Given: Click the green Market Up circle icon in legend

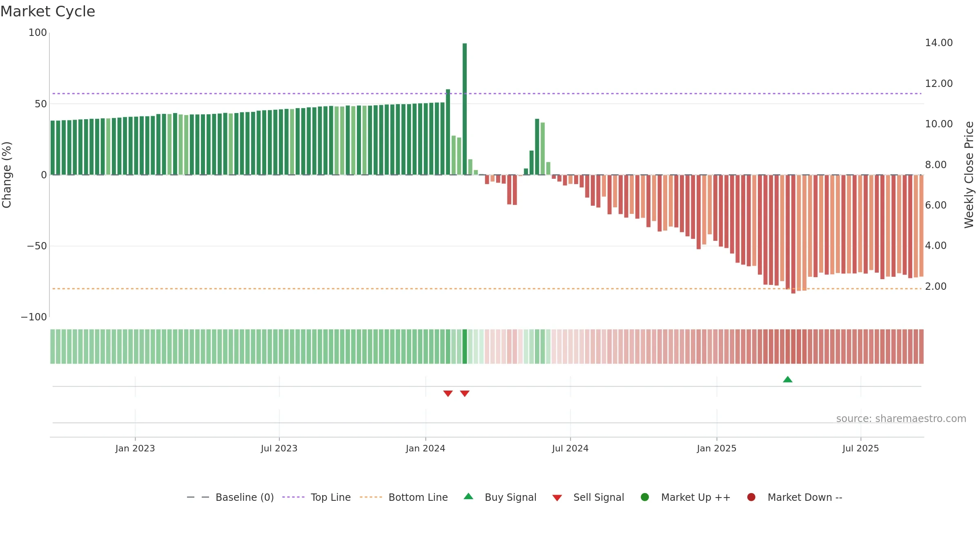Looking at the screenshot, I should pos(645,497).
